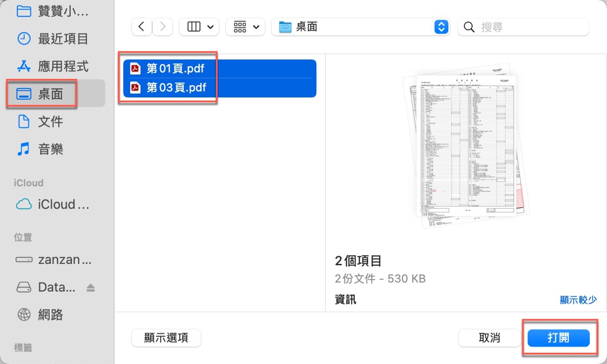Expand the 桌面 path selector
Image resolution: width=607 pixels, height=364 pixels.
[441, 26]
